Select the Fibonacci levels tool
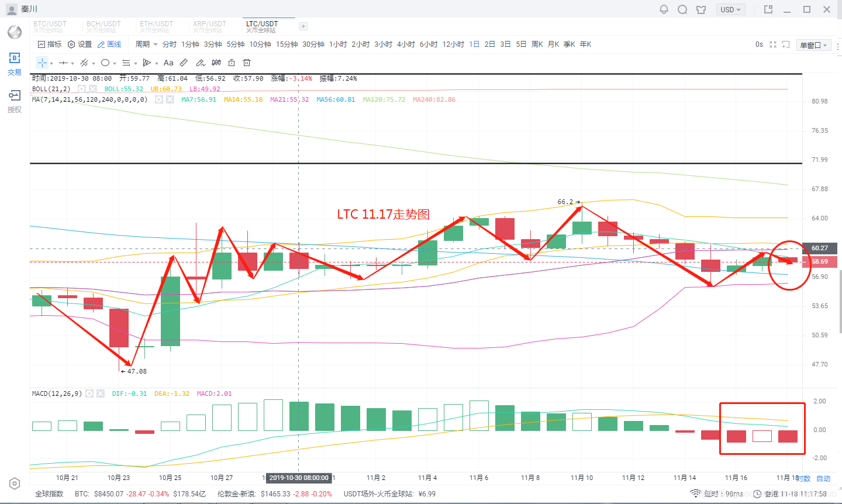The width and height of the screenshot is (842, 504). (126, 63)
